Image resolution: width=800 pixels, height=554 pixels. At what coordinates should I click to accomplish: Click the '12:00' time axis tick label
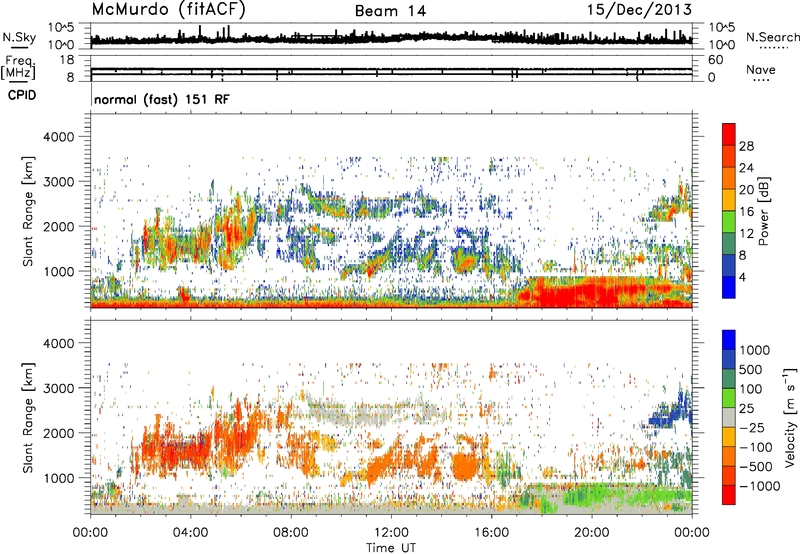(391, 533)
